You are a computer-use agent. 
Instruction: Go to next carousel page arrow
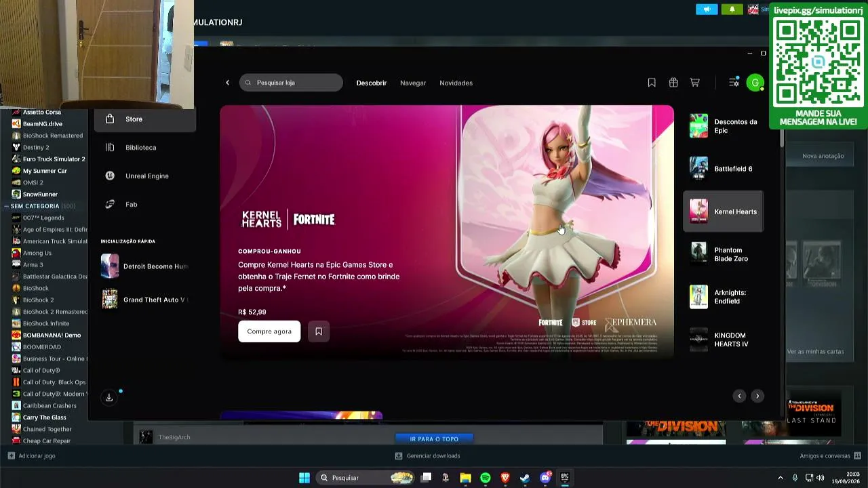coord(757,396)
